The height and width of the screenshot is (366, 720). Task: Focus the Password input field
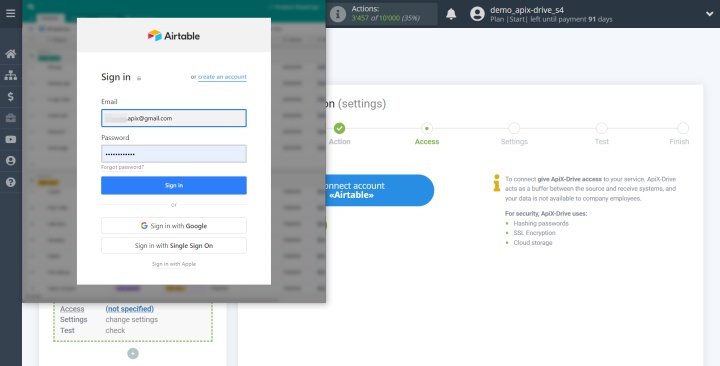tap(174, 154)
